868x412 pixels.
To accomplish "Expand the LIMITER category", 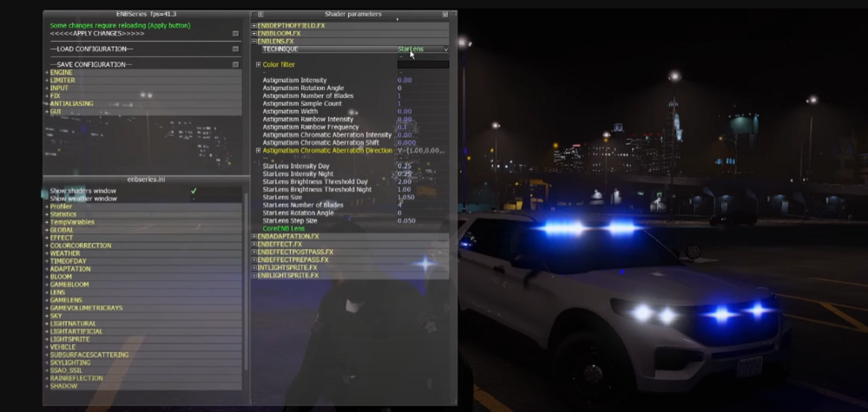I will (x=47, y=80).
